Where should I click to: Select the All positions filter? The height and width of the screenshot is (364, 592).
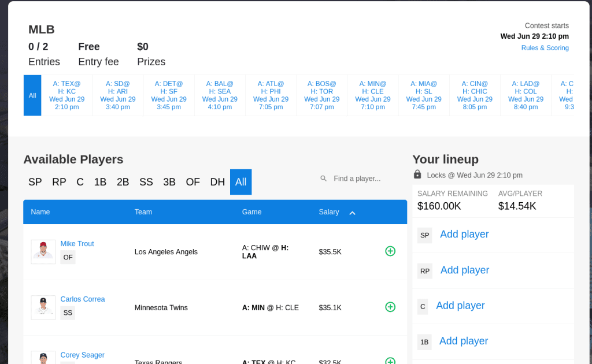tap(241, 182)
